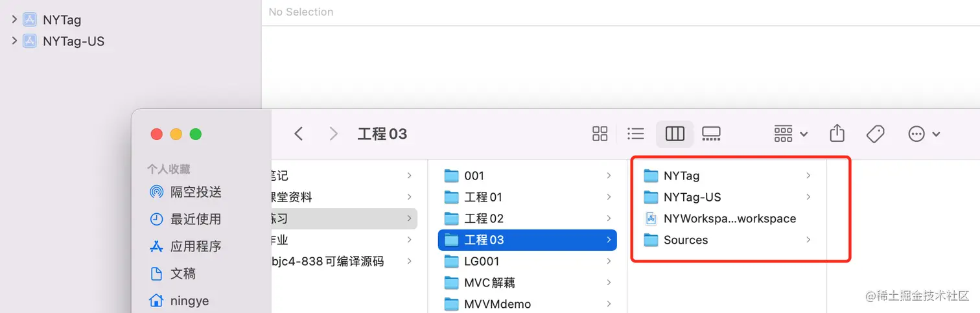Screen dimensions: 980x313
Task: Switch Finder to gallery view
Action: 711,134
